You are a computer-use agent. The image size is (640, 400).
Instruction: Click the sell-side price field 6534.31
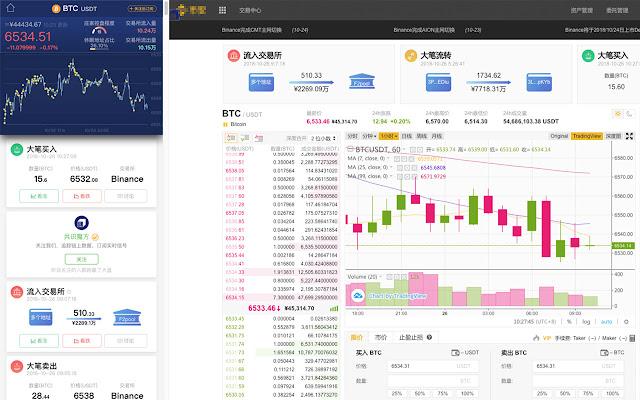578,366
